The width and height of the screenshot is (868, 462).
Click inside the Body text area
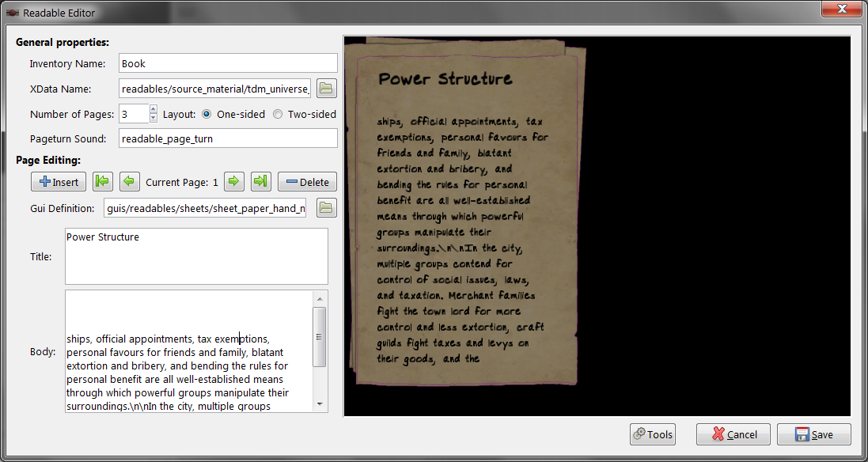[x=189, y=350]
